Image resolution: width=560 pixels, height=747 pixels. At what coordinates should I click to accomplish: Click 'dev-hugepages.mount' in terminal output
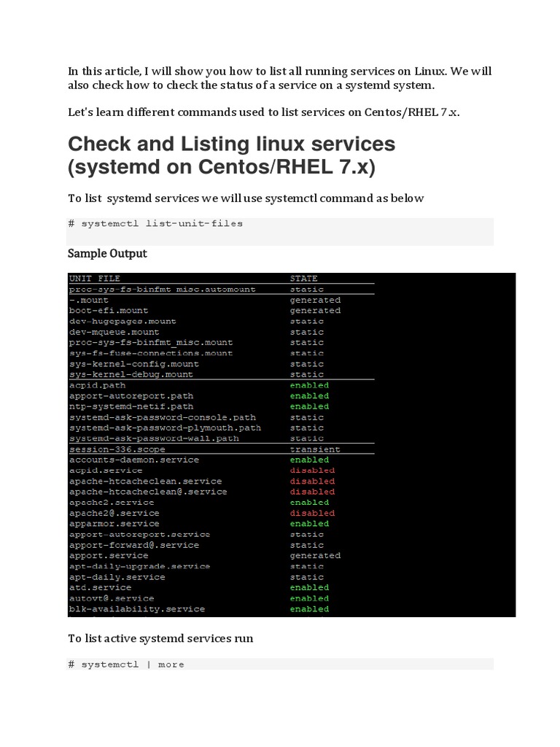122,322
